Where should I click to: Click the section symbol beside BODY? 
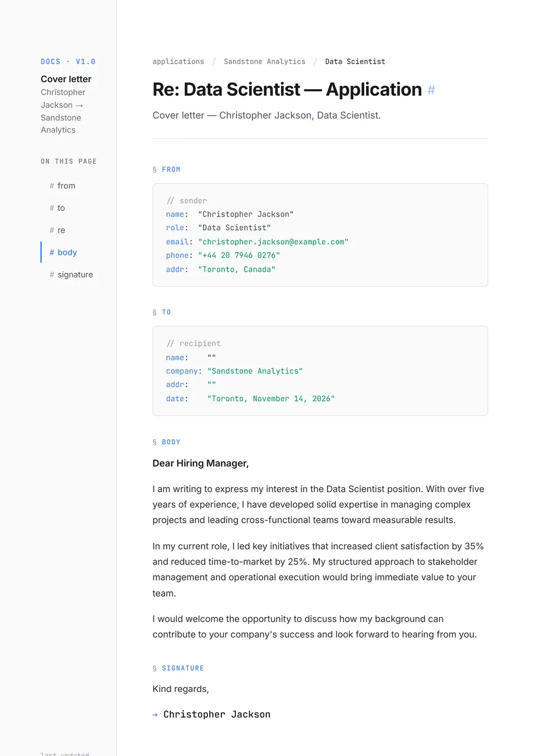(x=155, y=443)
